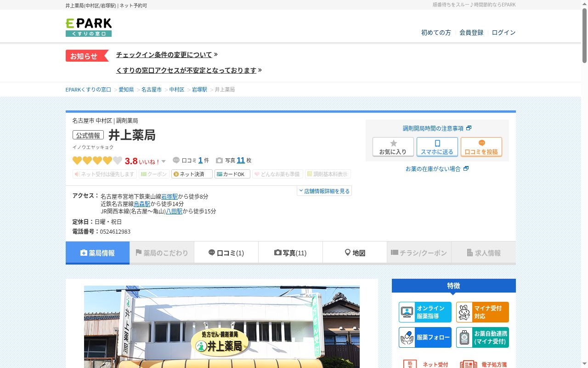Viewport: 588px width, 368px height.
Task: Click the クーポン badge
Action: (154, 174)
